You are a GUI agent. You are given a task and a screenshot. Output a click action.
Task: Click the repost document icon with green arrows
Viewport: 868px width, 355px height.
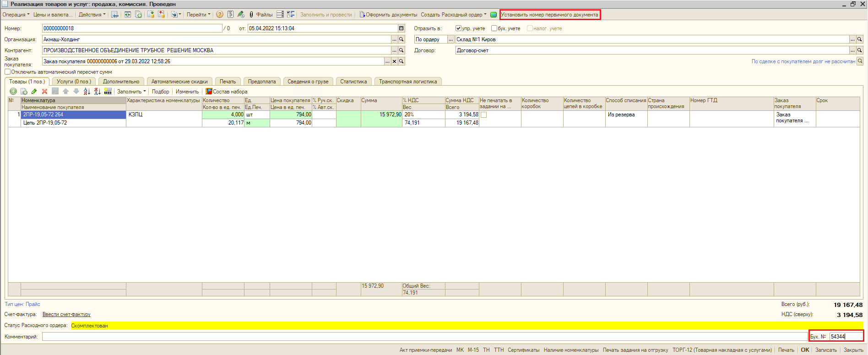coord(127,15)
